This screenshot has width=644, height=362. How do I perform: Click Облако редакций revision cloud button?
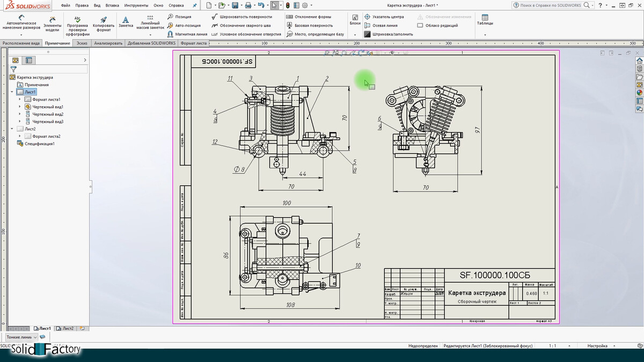point(437,25)
